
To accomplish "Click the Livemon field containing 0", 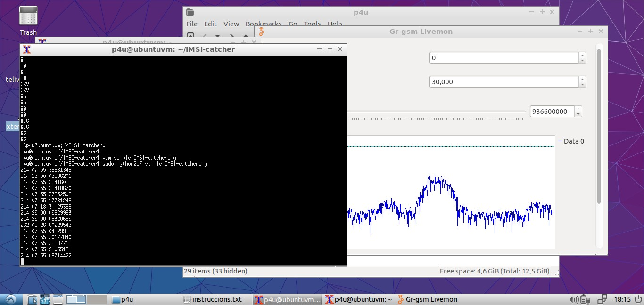I will pos(504,58).
